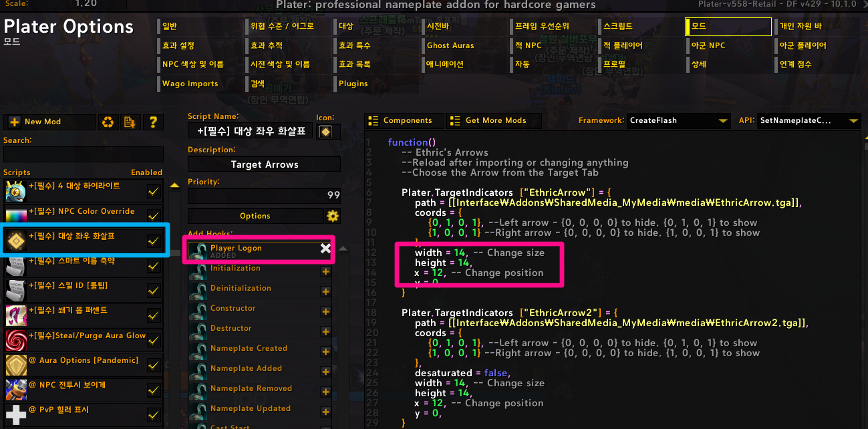Click the 쐐기 몹 퍼센트 script icon
The width and height of the screenshot is (868, 429).
click(x=16, y=315)
